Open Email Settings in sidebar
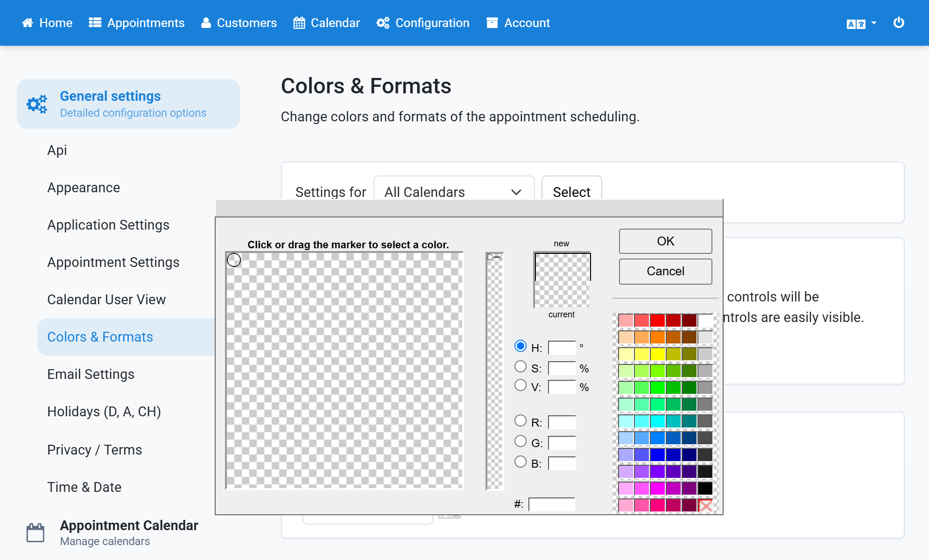This screenshot has height=560, width=929. 91,374
